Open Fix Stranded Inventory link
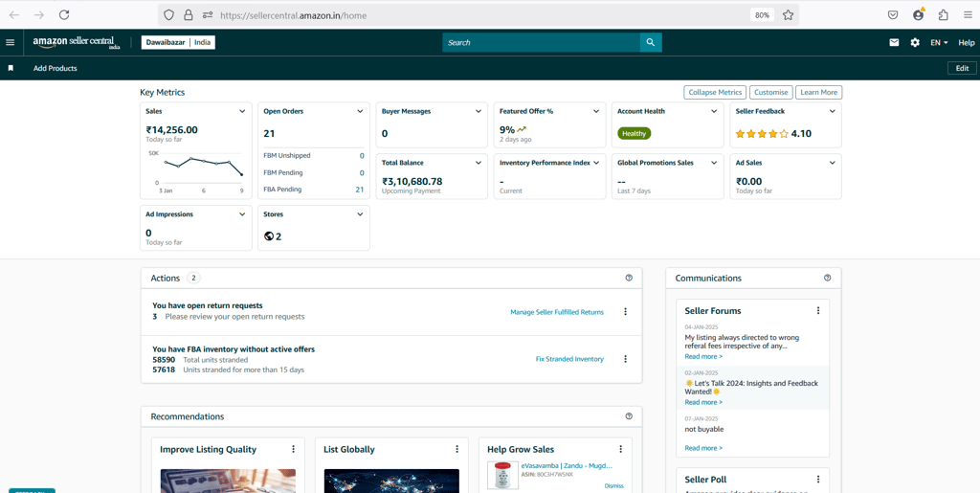Screen dimensions: 980x493 tap(569, 359)
